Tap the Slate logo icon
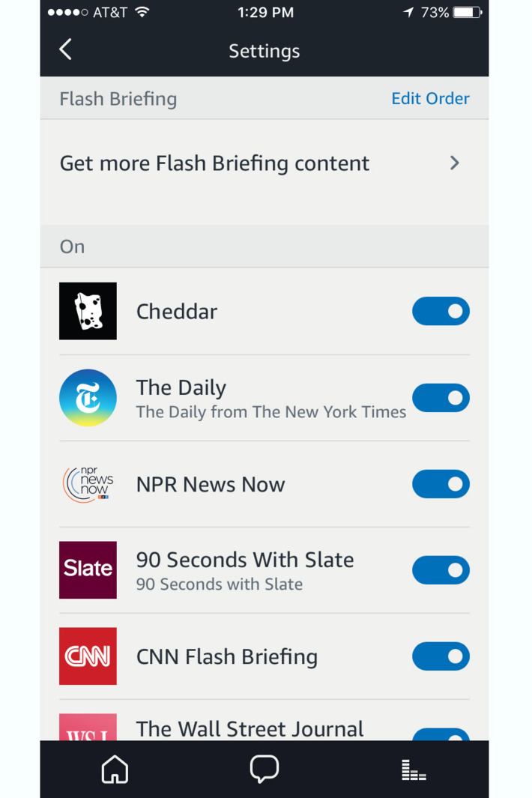Viewport: 532px width, 798px height. click(x=88, y=569)
